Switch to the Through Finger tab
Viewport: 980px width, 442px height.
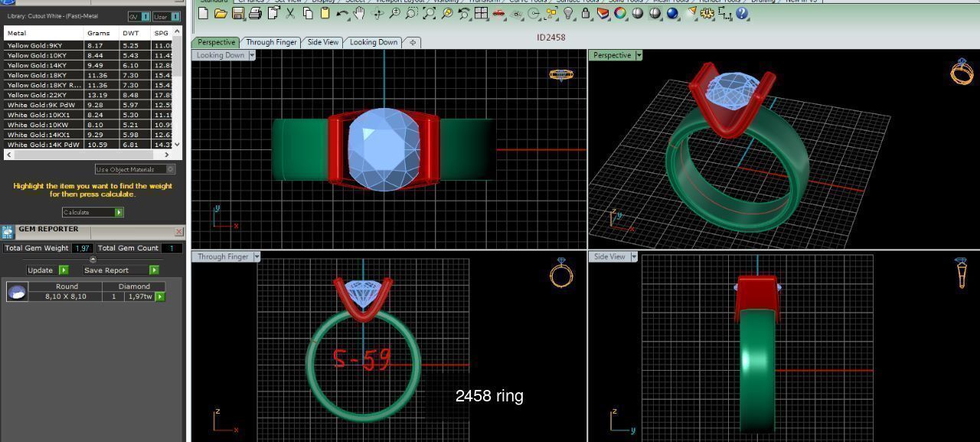coord(271,42)
